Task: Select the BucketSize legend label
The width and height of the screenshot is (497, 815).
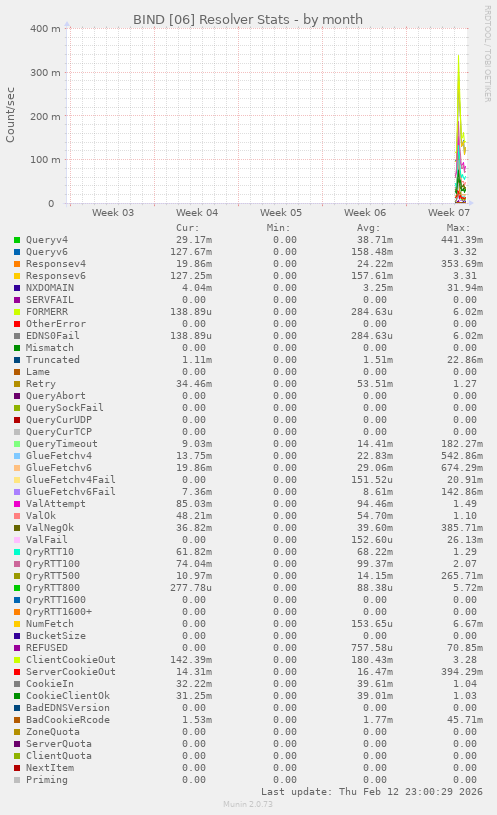Action: tap(56, 635)
